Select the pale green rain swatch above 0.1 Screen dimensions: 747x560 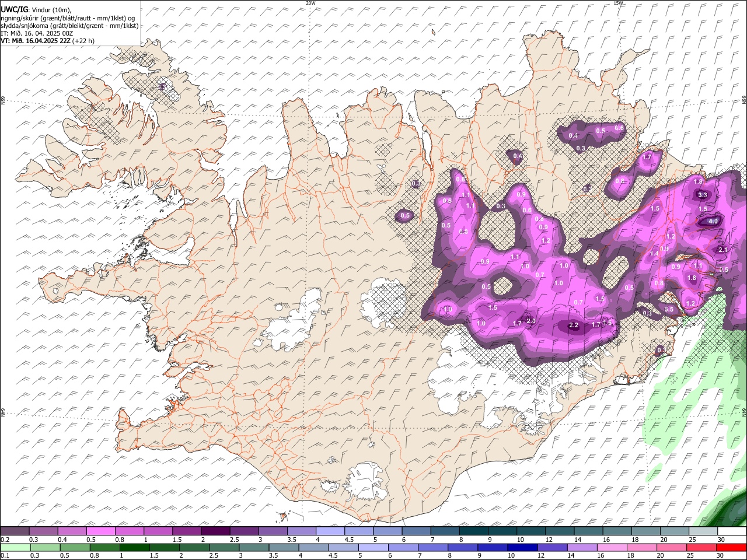pyautogui.click(x=15, y=547)
